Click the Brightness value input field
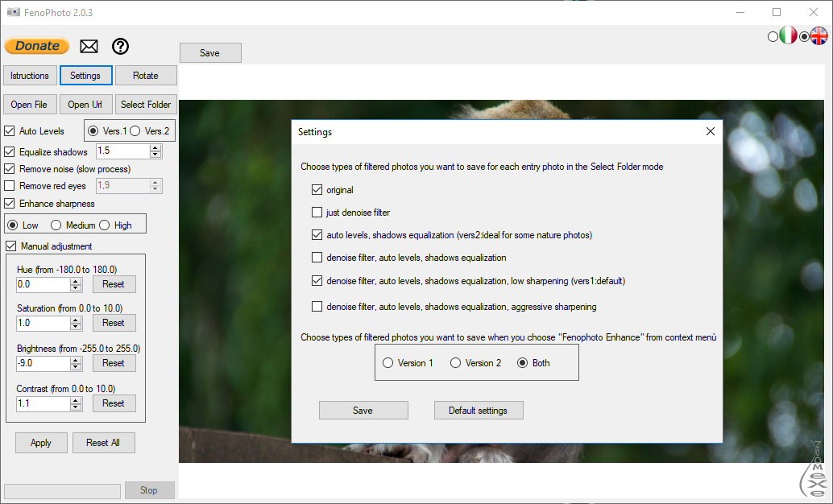 (42, 363)
